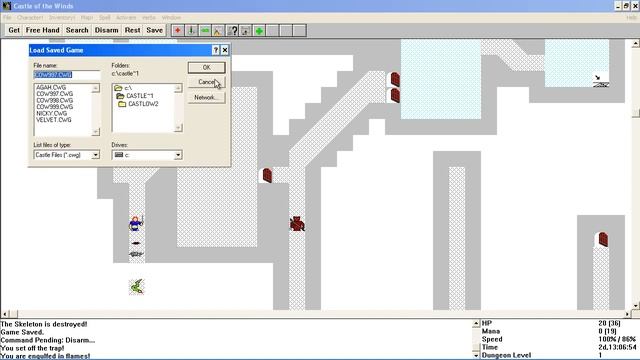Viewport: 640px width, 360px height.
Task: Click the Network... button
Action: click(x=207, y=98)
